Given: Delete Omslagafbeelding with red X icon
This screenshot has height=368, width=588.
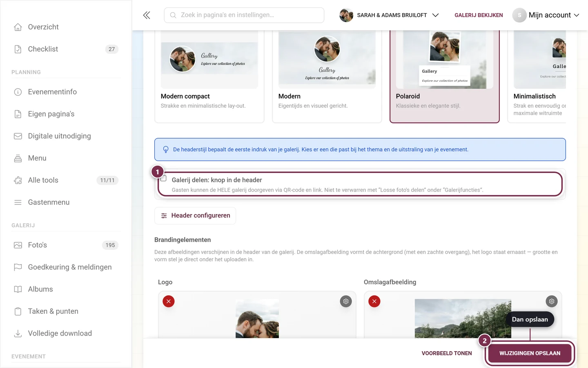Looking at the screenshot, I should click(x=374, y=301).
